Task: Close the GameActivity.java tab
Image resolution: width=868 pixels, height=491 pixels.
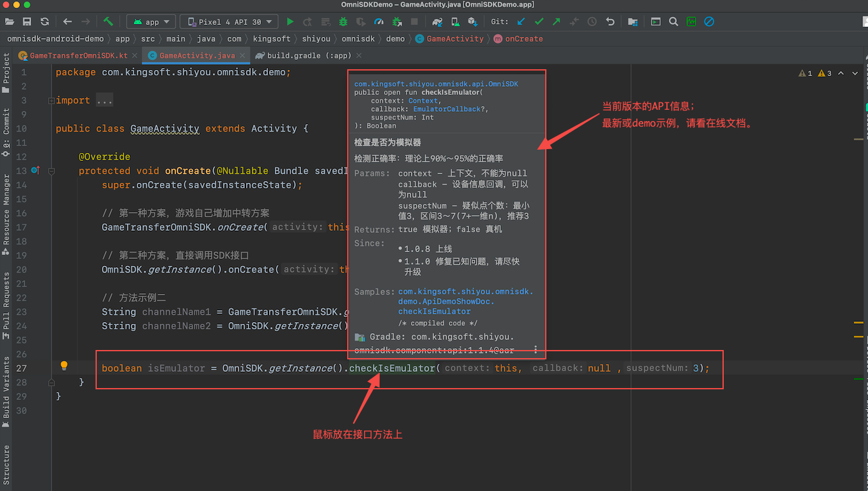Action: point(242,56)
